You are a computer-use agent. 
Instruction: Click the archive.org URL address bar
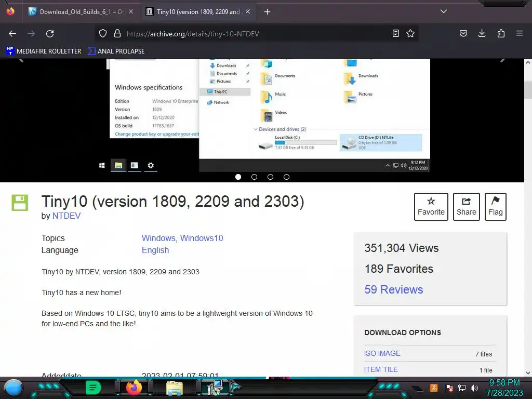256,34
